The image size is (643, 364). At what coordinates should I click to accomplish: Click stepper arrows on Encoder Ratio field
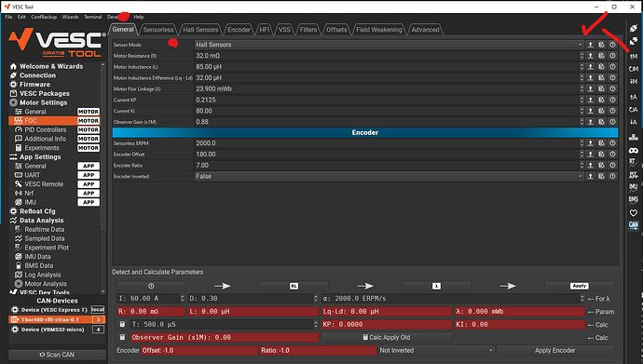[581, 166]
